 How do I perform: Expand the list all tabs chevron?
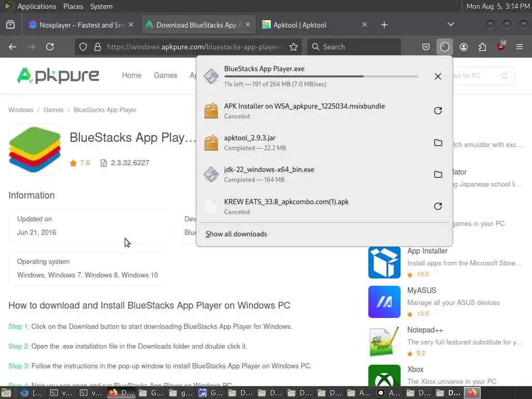(x=450, y=24)
